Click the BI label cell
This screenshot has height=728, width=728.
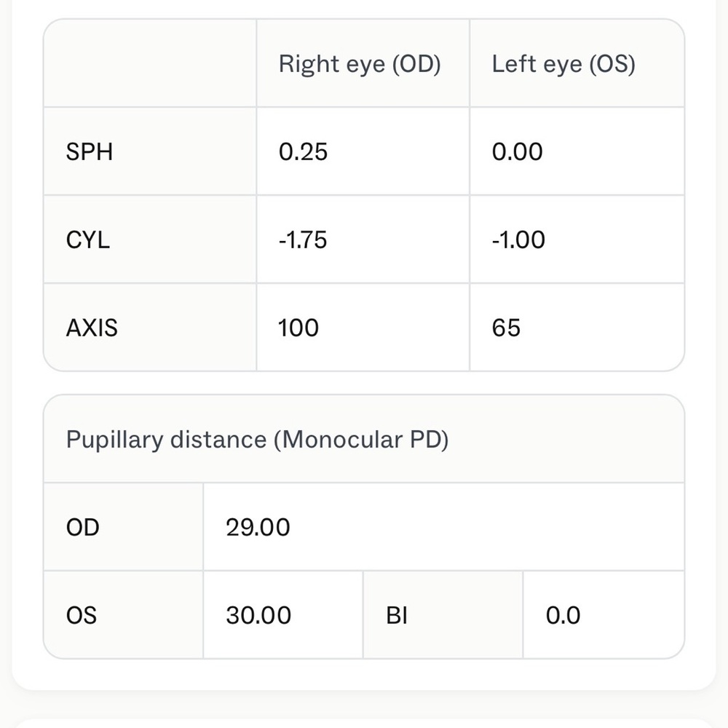click(443, 615)
